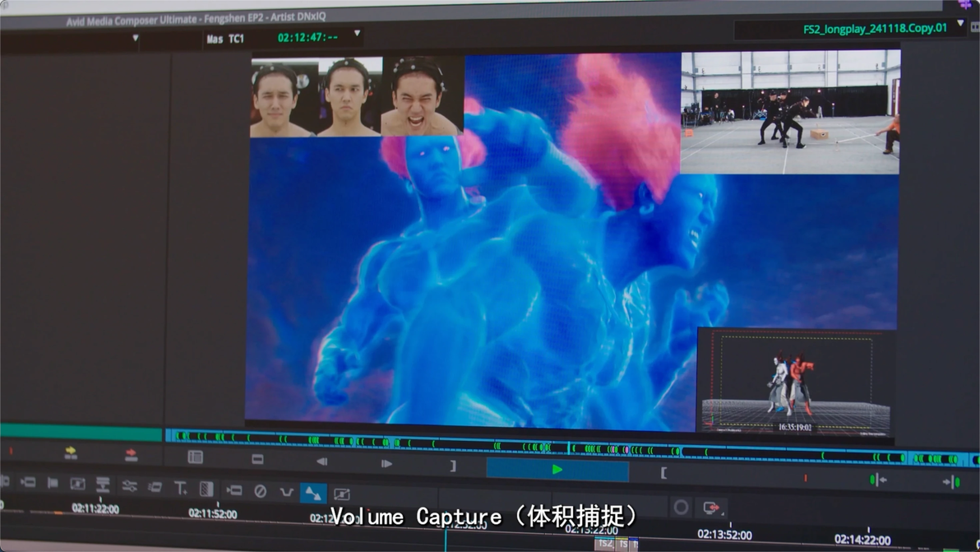Click the 3D skeleton preview inset

point(796,382)
